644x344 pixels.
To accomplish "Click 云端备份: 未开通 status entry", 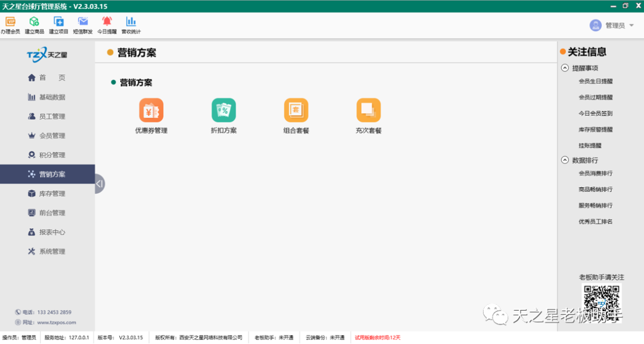I will [x=325, y=337].
